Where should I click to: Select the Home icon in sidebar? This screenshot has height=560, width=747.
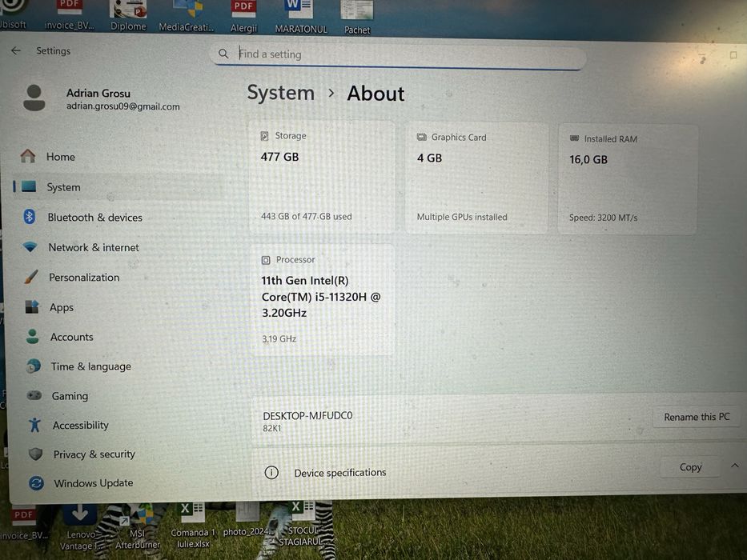click(28, 156)
